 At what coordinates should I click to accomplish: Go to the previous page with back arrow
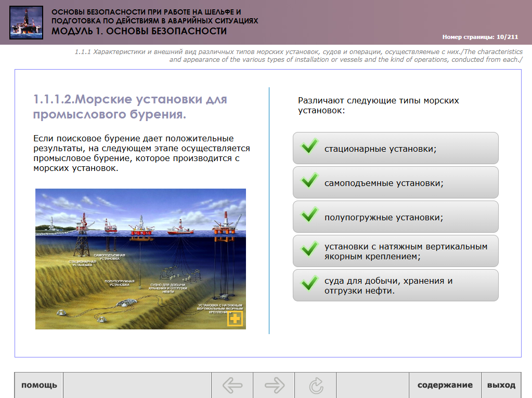point(232,386)
